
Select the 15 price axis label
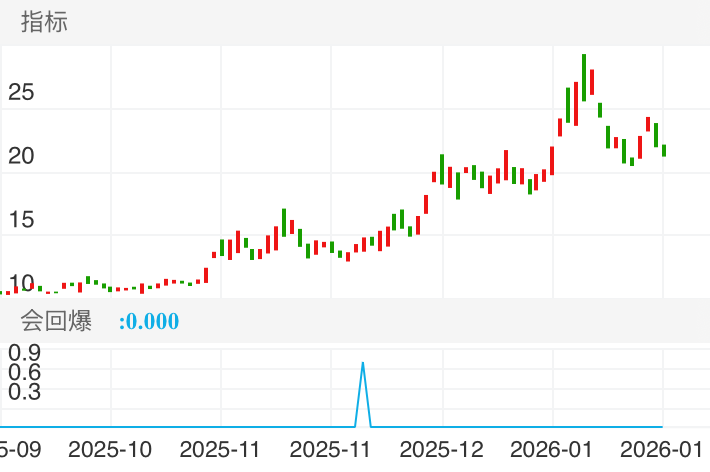tap(21, 219)
